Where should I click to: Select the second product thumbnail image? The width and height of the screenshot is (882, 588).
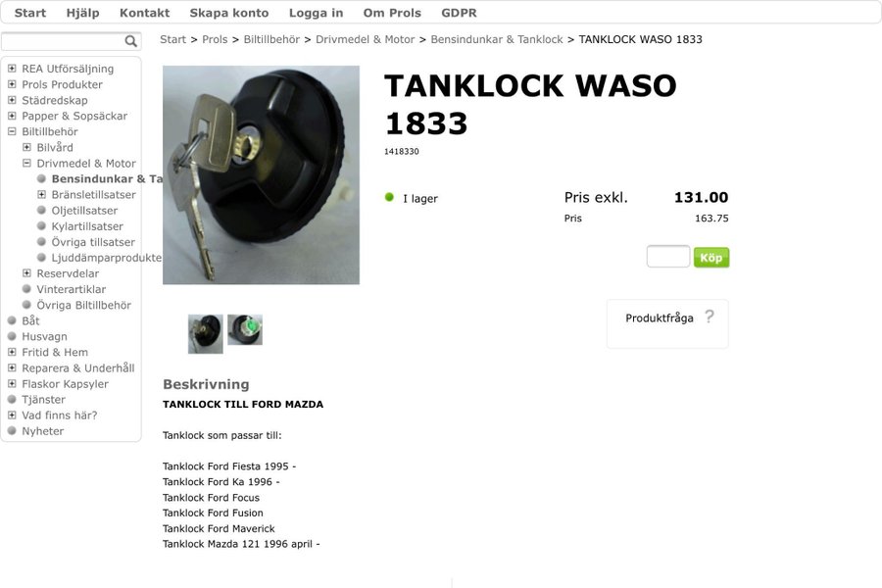click(x=245, y=329)
